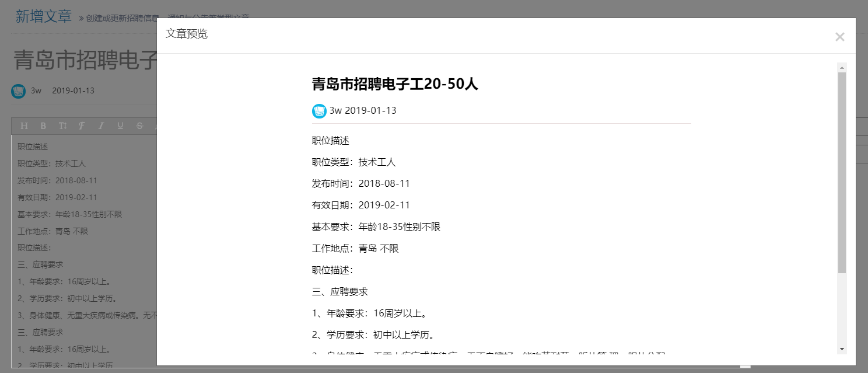Apply heading formatting with the H icon
Screen dimensions: 868x373
[x=23, y=126]
